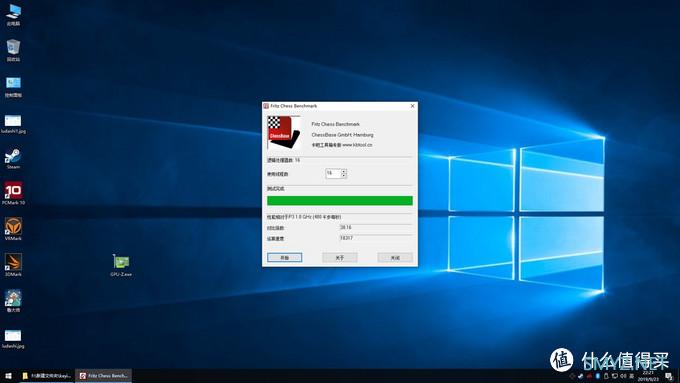680x383 pixels.
Task: Select the PCMark 10 desktop icon
Action: (x=13, y=194)
